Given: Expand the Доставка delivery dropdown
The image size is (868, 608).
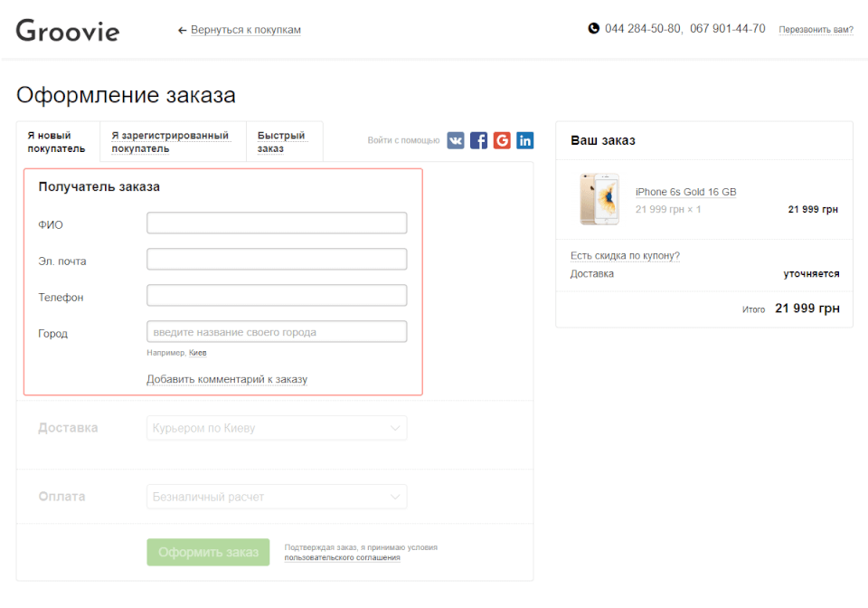Looking at the screenshot, I should tap(277, 428).
